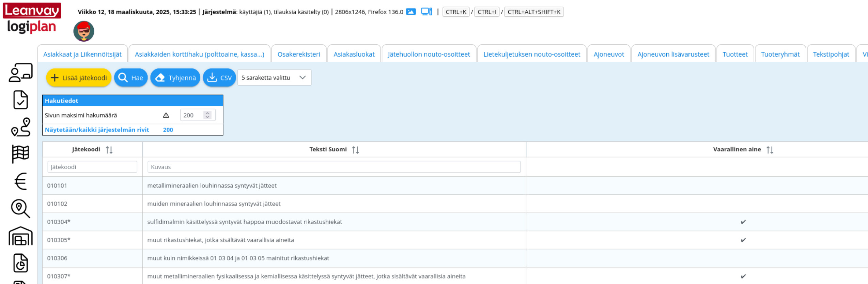
Task: Click the sulfidimalmin käsittelyssä description text
Action: click(x=245, y=222)
